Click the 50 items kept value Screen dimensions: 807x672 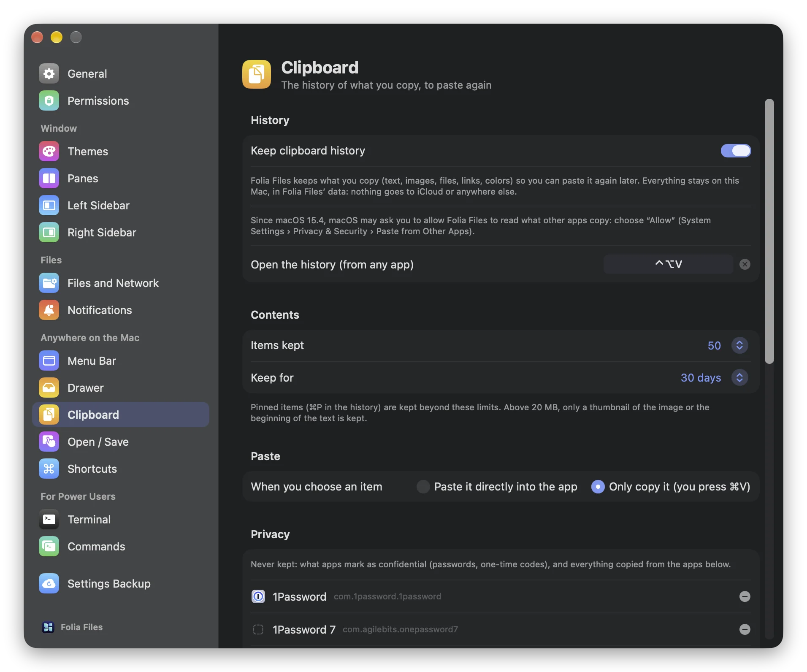coord(714,346)
